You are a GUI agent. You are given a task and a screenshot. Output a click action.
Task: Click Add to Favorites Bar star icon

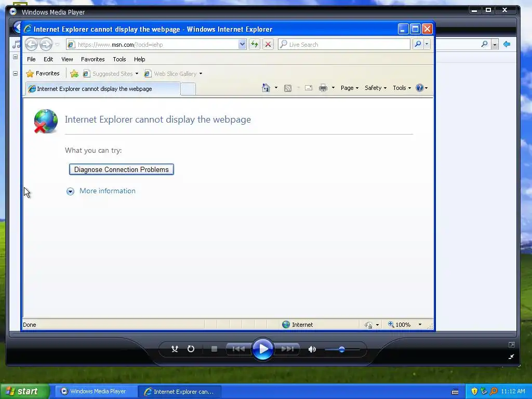[x=74, y=74]
